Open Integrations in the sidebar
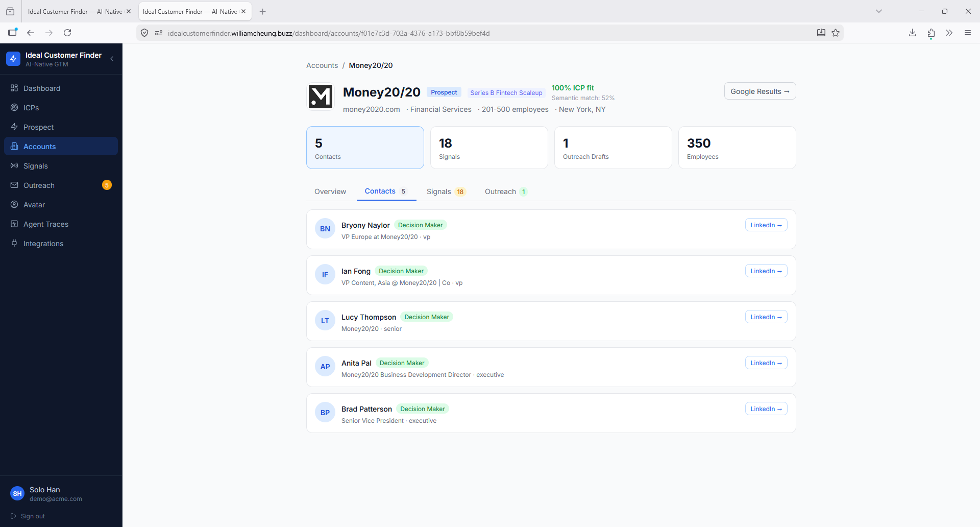Screen dimensions: 980x527 coord(61,244)
